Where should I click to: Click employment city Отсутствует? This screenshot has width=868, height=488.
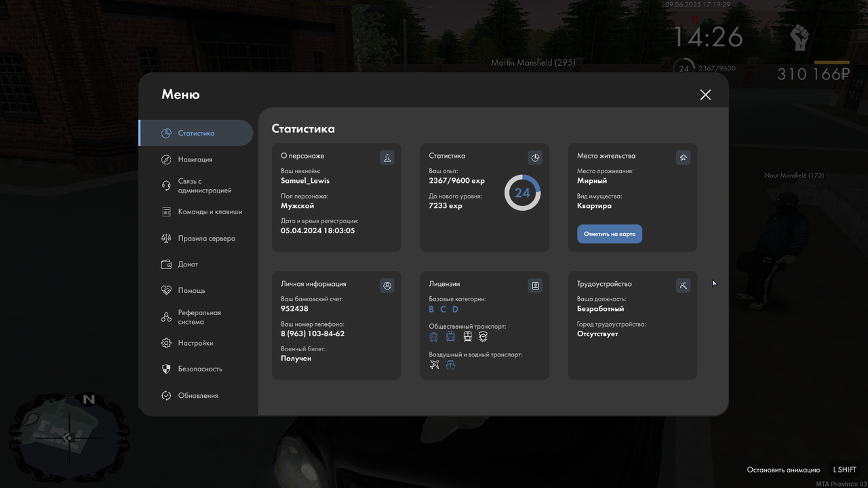pos(597,334)
